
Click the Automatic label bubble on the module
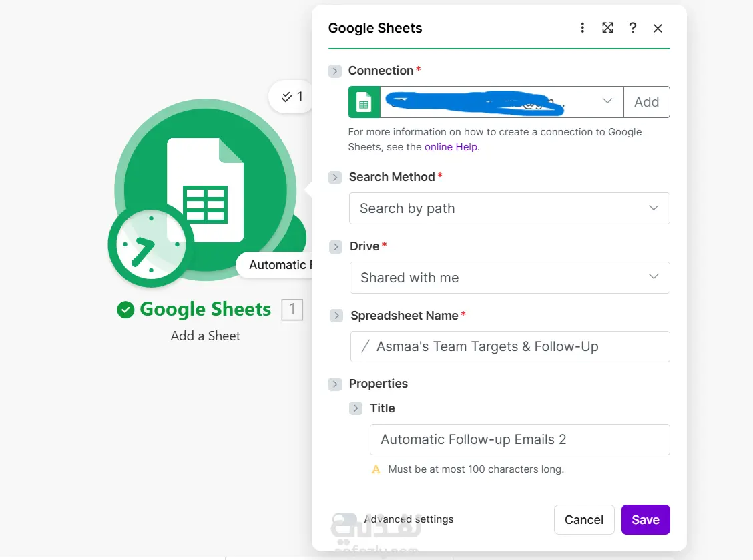click(x=274, y=264)
